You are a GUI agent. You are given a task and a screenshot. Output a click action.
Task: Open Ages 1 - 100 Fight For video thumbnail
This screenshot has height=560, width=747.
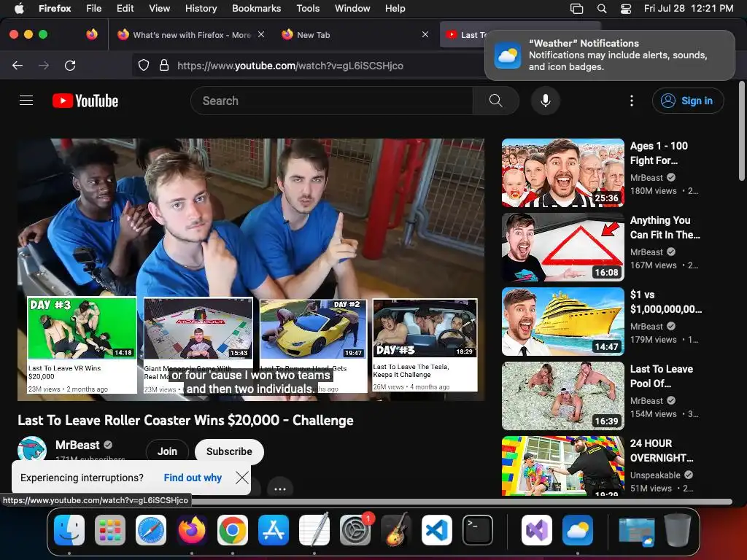point(563,173)
